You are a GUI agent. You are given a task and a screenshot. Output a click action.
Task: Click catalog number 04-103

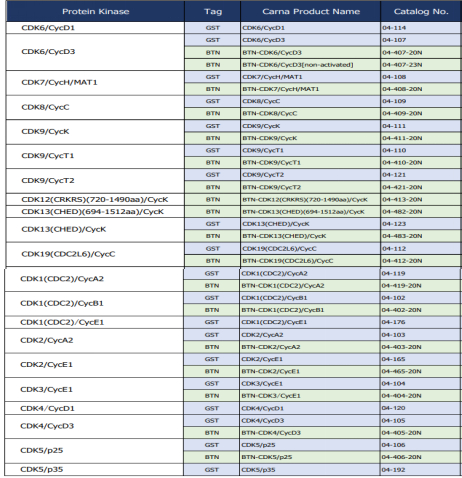(393, 335)
